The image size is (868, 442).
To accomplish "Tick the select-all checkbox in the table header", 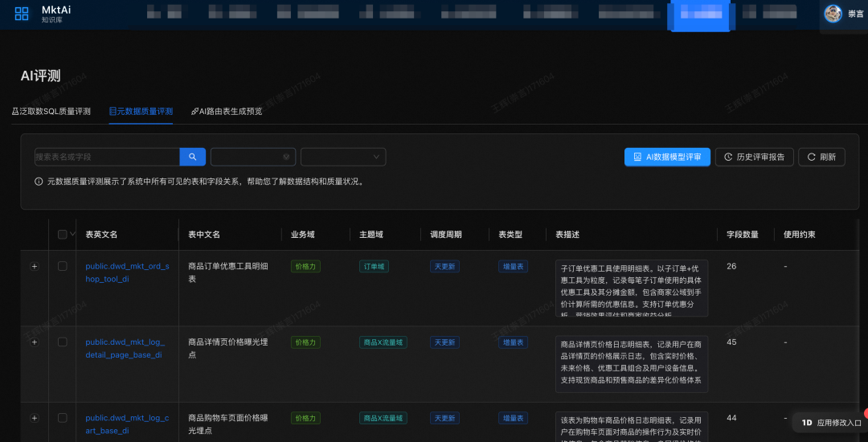I will 63,235.
